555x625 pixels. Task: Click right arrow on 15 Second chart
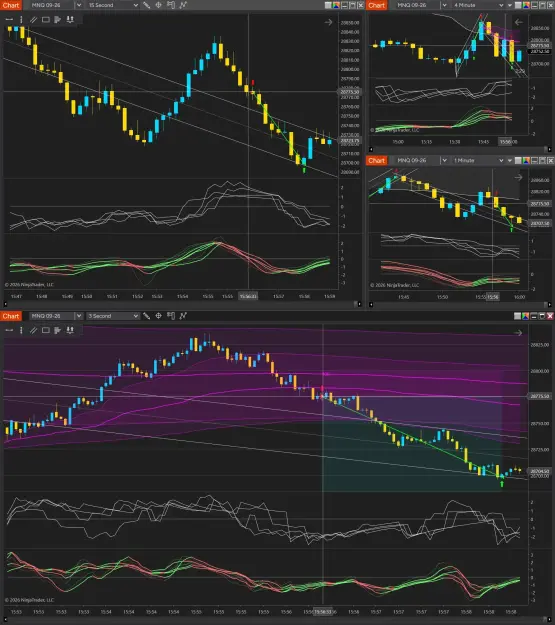pyautogui.click(x=329, y=22)
